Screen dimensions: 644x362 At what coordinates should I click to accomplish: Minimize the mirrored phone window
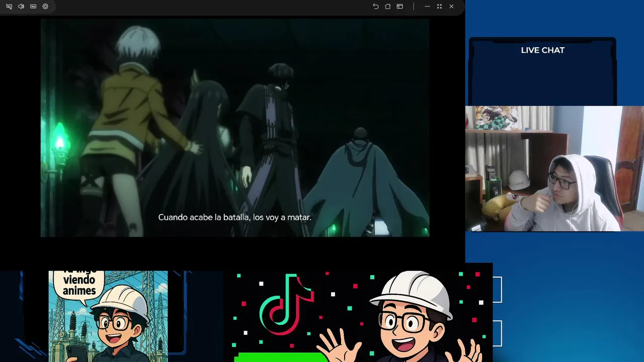coord(427,7)
